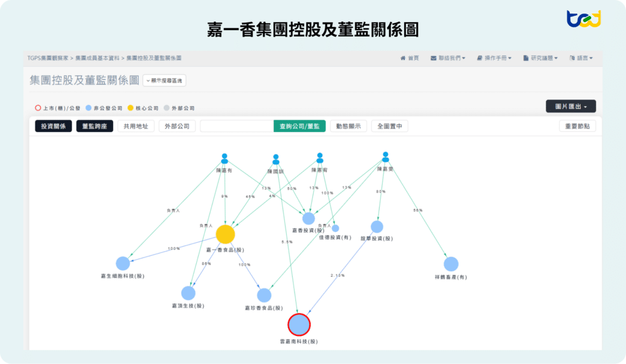Select the 嘉頂生技(股) node

tap(188, 293)
